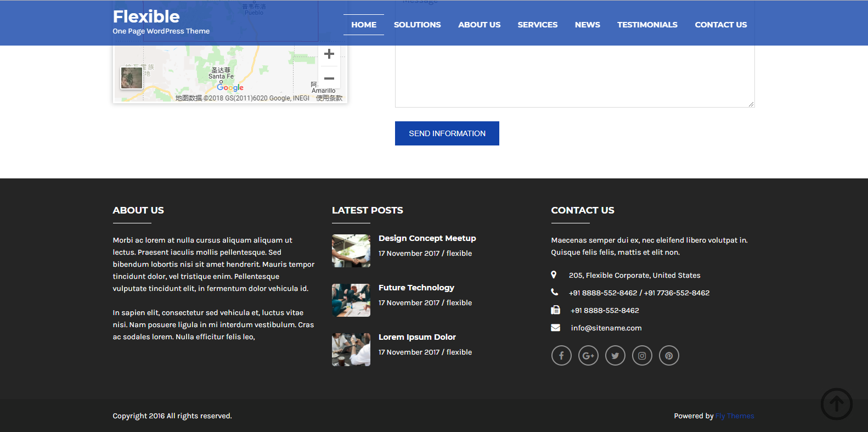Open the Instagram social icon
The width and height of the screenshot is (868, 432).
pos(642,356)
